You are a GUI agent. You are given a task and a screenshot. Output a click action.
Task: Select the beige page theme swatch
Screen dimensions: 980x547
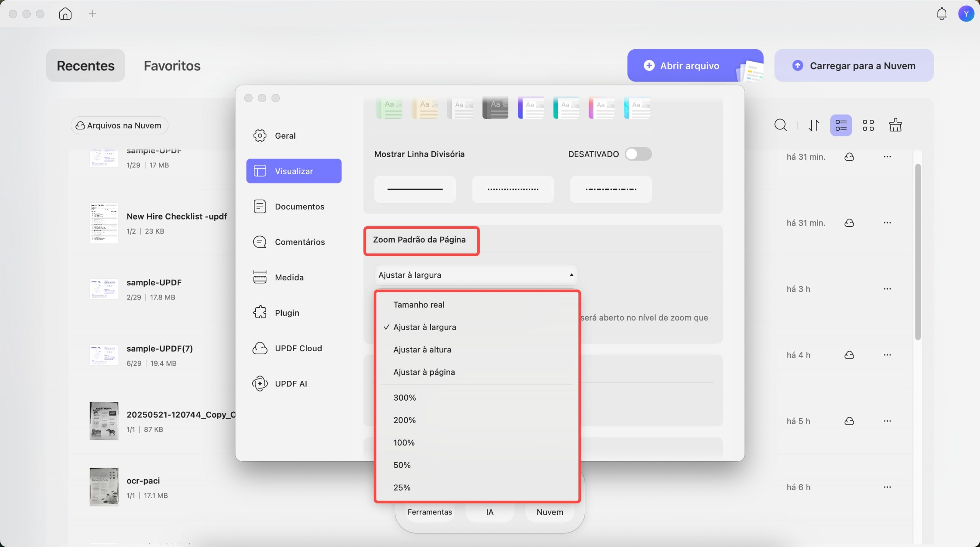pos(425,108)
